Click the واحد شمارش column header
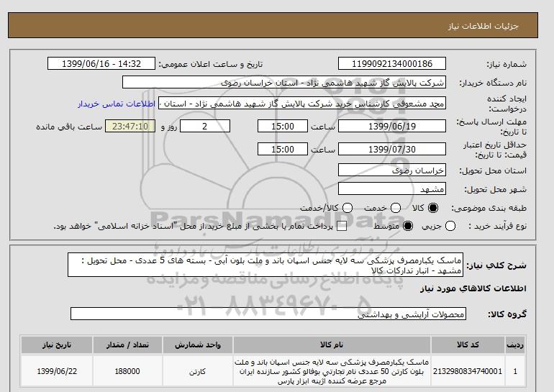The image size is (554, 392). click(x=198, y=345)
